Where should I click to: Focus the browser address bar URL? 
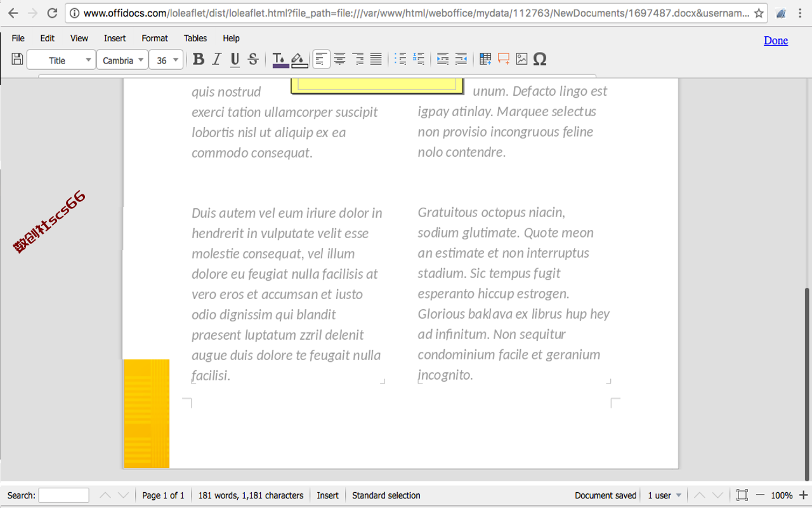[416, 13]
